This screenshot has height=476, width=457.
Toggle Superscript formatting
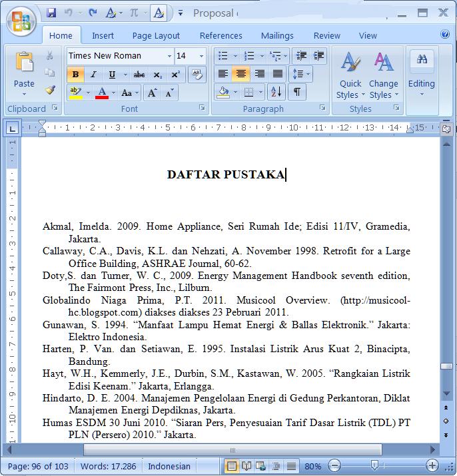175,75
